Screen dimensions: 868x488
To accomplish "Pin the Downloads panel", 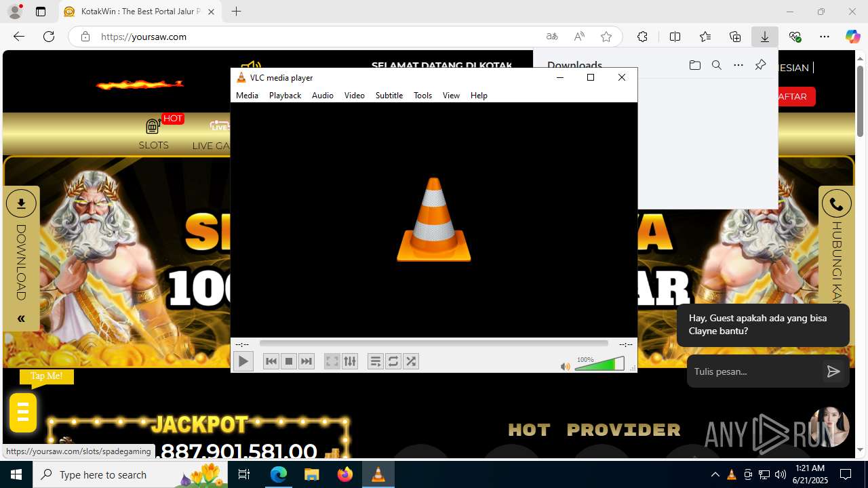I will (x=760, y=65).
